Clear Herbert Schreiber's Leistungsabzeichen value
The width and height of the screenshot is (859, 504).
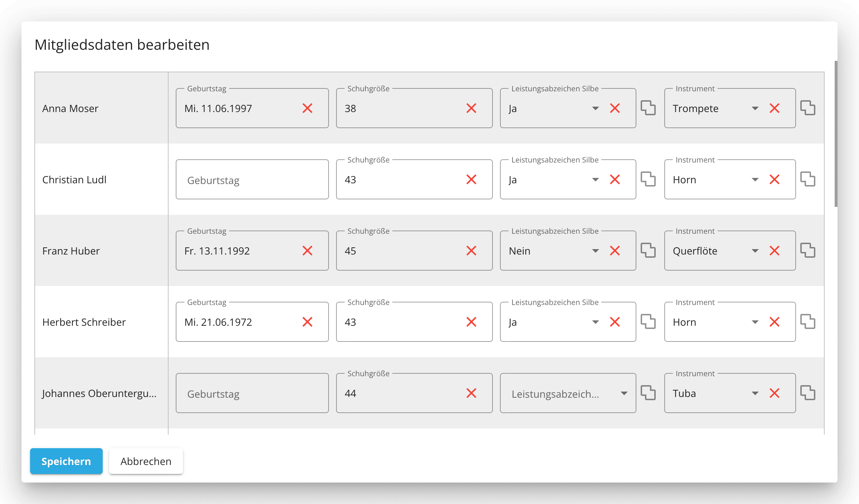click(615, 322)
